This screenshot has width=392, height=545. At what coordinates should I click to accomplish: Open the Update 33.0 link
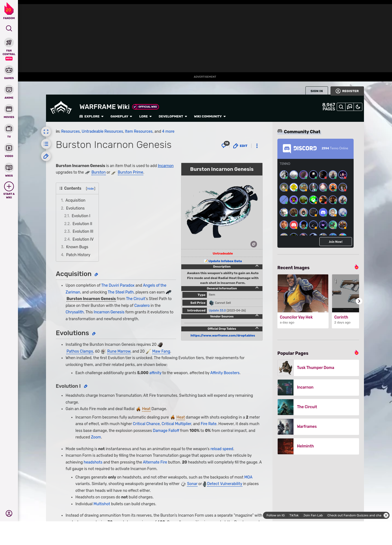point(217,310)
